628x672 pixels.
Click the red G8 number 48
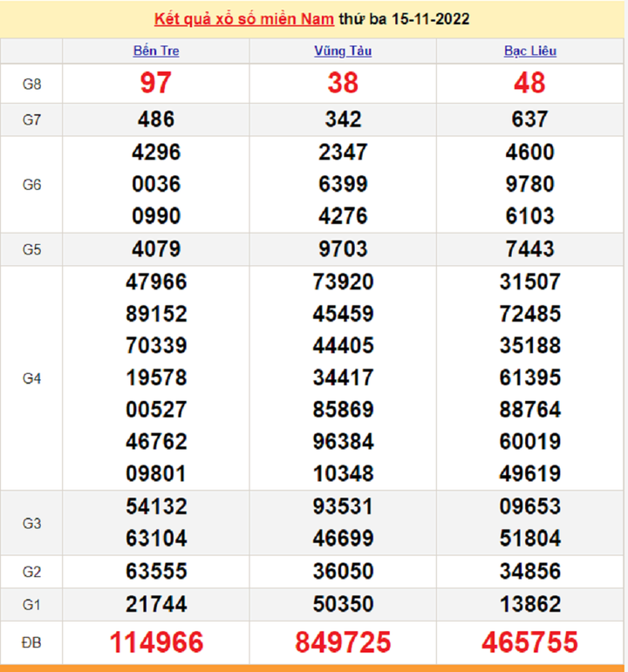pos(529,83)
